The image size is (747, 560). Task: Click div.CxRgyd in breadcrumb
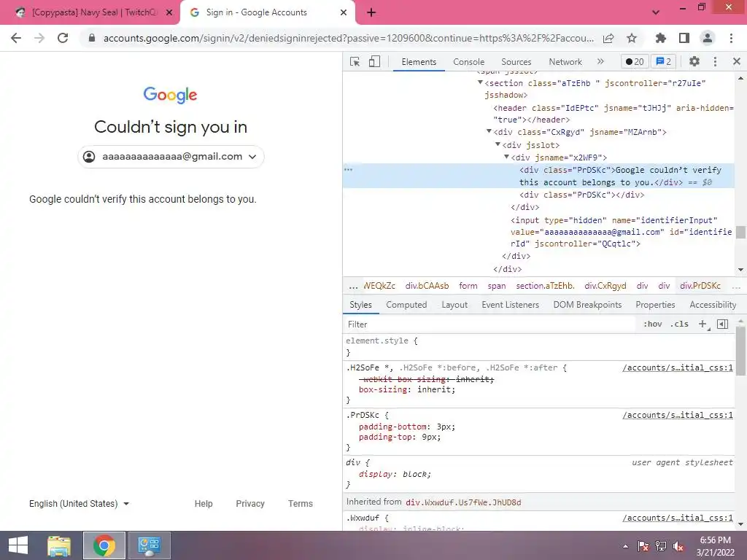pyautogui.click(x=605, y=286)
